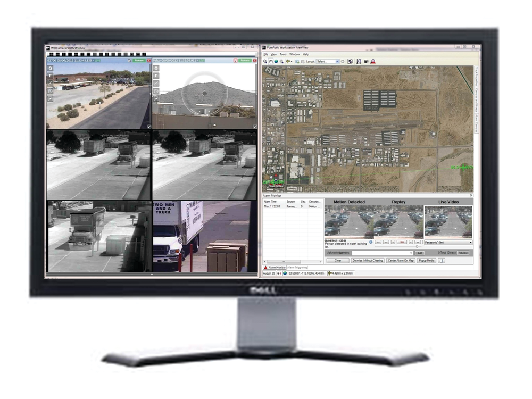The width and height of the screenshot is (532, 399).
Task: Switch to the Alarm Triggering tab
Action: (x=297, y=267)
